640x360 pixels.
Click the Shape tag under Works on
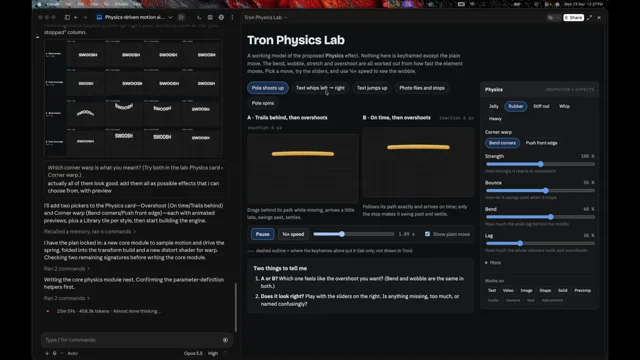tap(545, 290)
